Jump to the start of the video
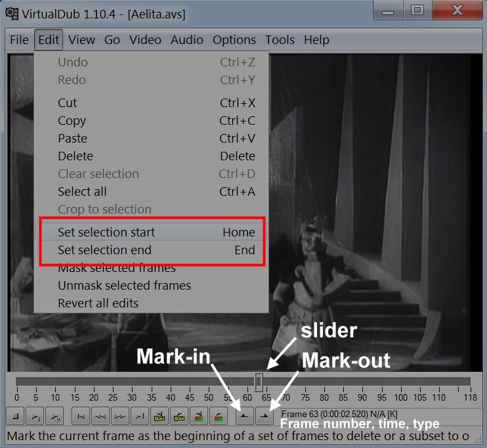Image resolution: width=487 pixels, height=448 pixels. pyautogui.click(x=81, y=416)
